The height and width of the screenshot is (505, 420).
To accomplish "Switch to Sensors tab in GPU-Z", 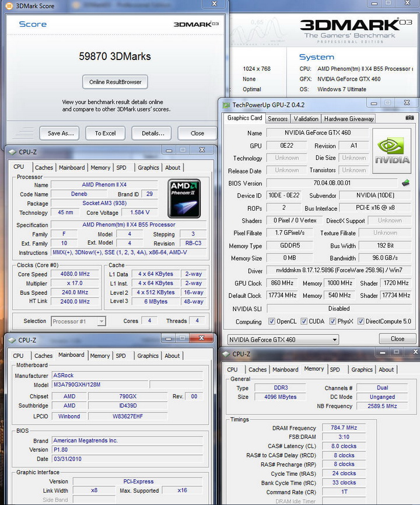I will coord(278,119).
